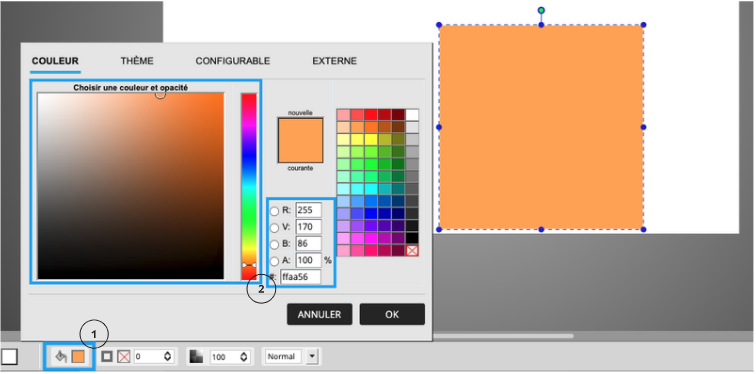Click the opacity 100 stepper arrows
Viewport: 756px width, 374px height.
243,357
